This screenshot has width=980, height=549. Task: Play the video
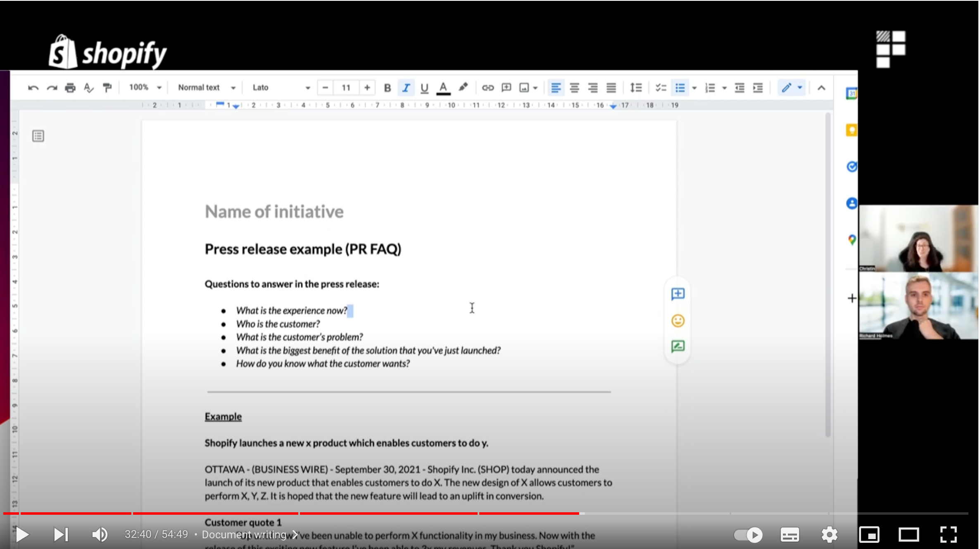(x=22, y=535)
